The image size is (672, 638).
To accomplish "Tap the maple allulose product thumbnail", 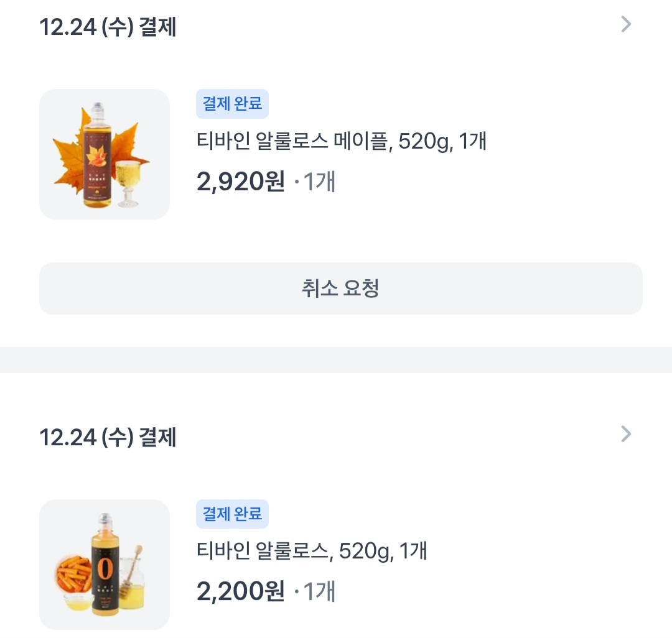I will point(105,154).
